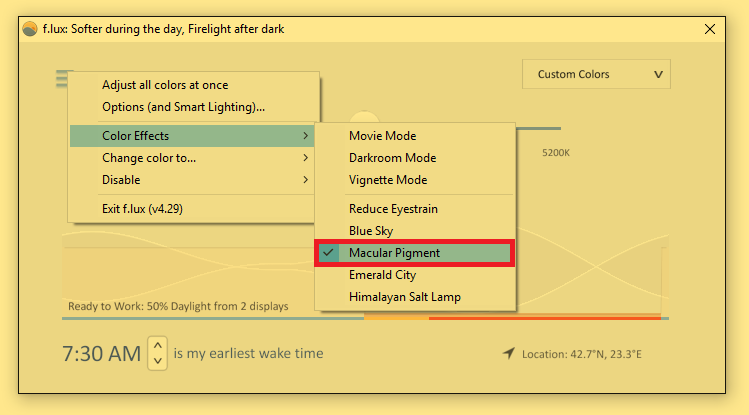Toggle Reduce Eyestrain effect
Screen dimensions: 749x415
point(415,209)
